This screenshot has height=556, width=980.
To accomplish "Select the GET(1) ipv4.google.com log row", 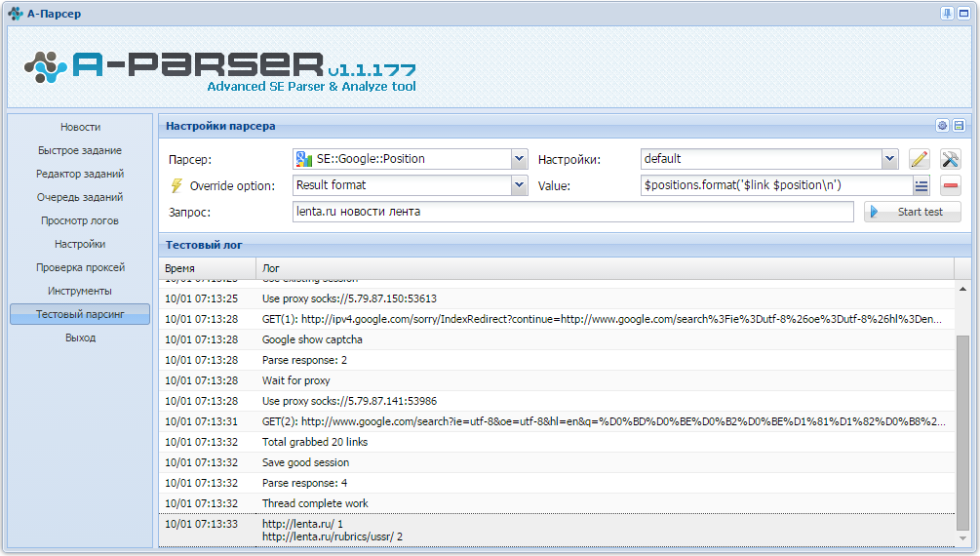I will [x=556, y=319].
